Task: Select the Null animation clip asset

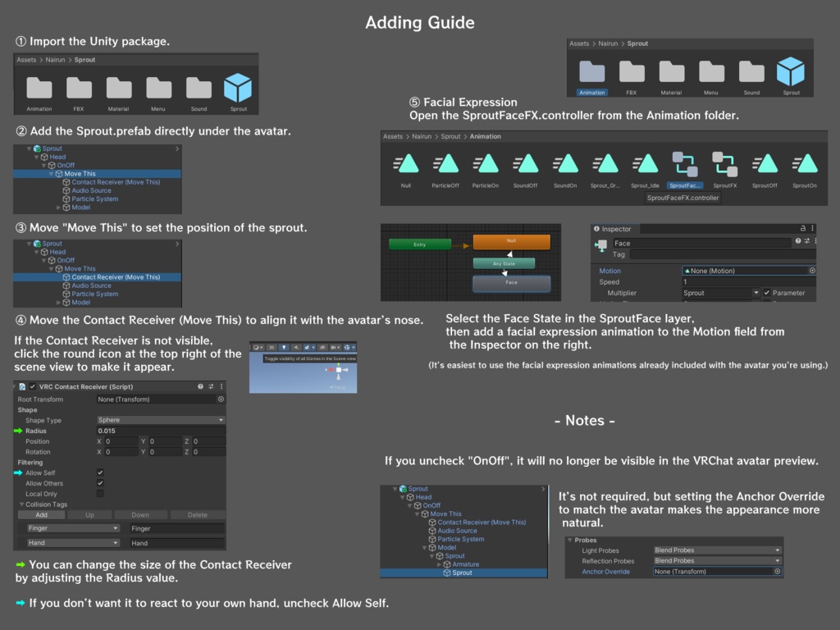Action: (x=405, y=169)
